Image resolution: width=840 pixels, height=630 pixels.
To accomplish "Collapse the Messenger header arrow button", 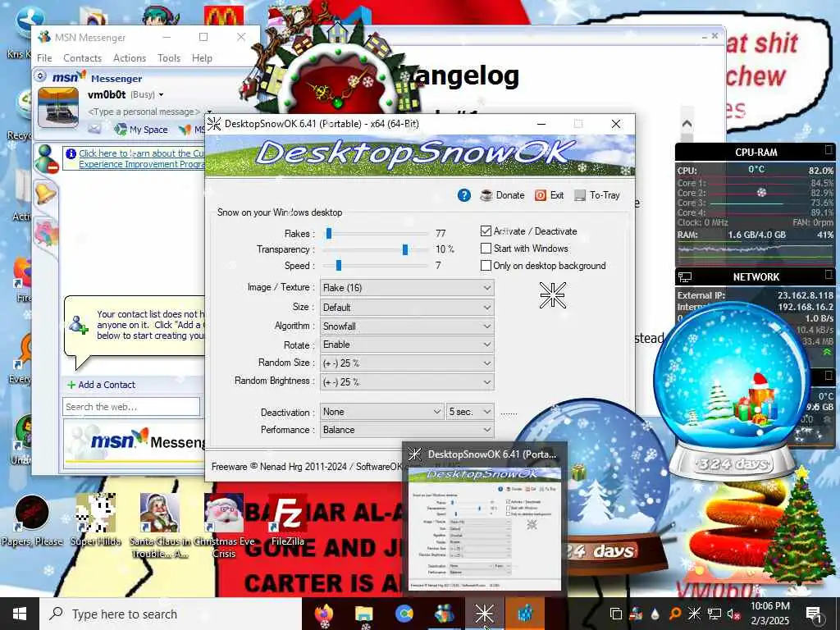I will point(40,76).
